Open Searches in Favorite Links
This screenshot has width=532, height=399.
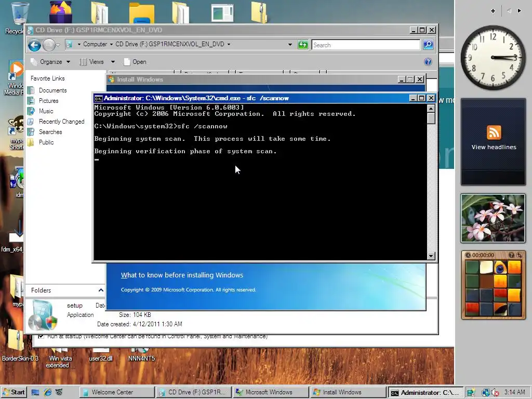pos(50,132)
